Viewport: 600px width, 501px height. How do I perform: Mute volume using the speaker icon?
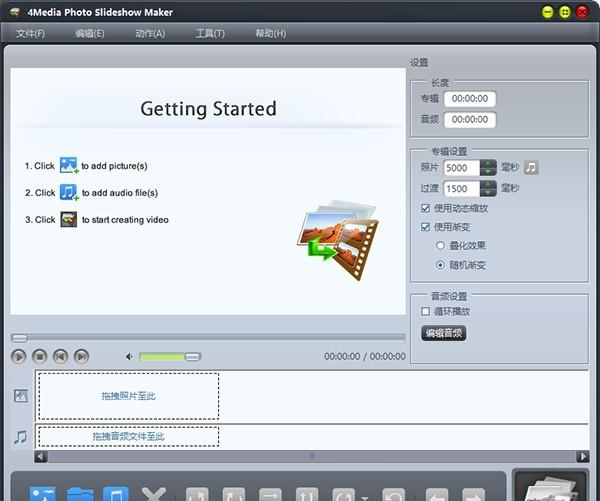click(129, 357)
